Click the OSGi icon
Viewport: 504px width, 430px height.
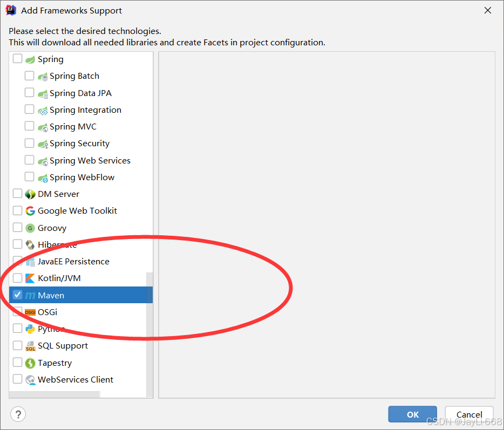point(30,312)
